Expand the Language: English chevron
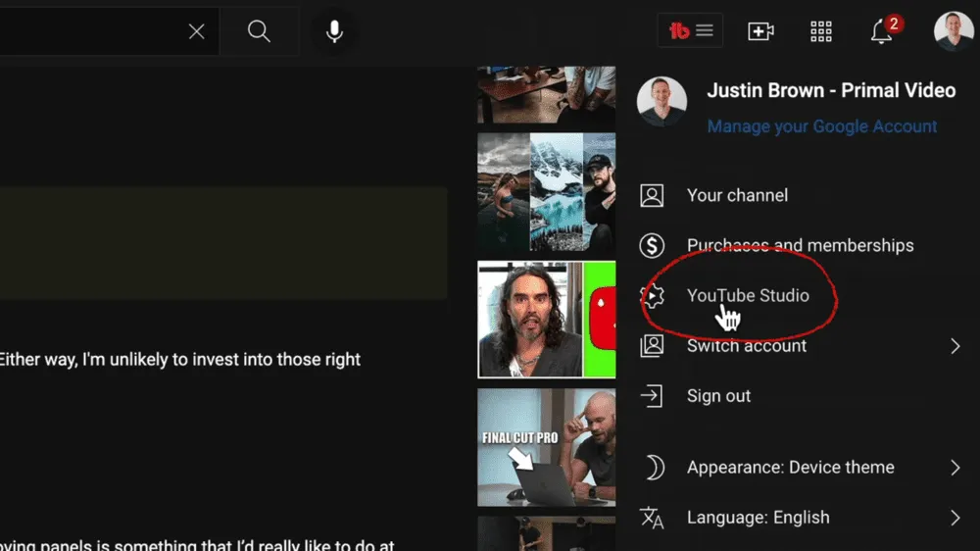Screen dimensions: 980x551 point(955,518)
